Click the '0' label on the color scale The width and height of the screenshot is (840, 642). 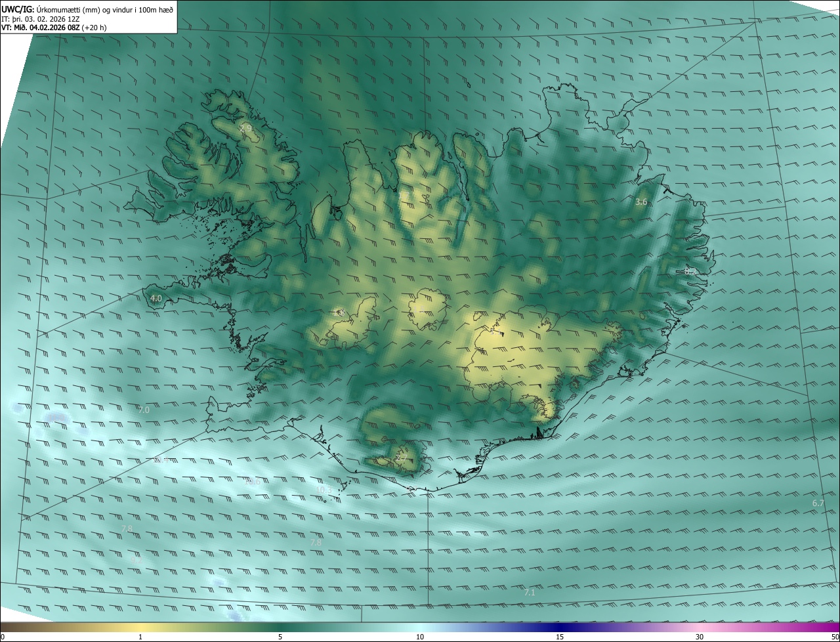[3, 637]
